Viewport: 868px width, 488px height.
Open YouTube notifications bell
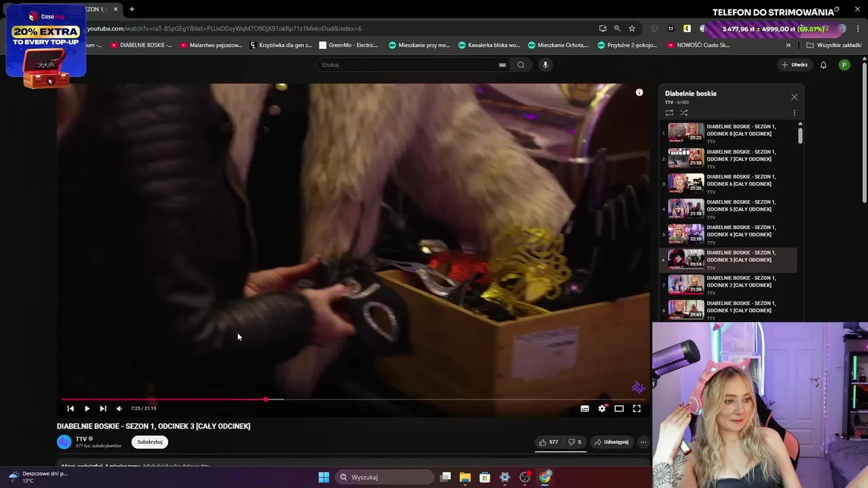tap(823, 65)
